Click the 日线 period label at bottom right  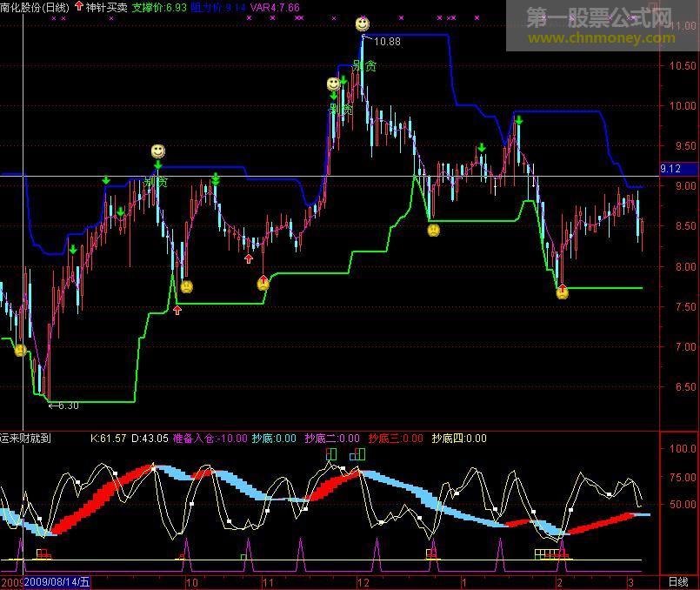pyautogui.click(x=678, y=581)
